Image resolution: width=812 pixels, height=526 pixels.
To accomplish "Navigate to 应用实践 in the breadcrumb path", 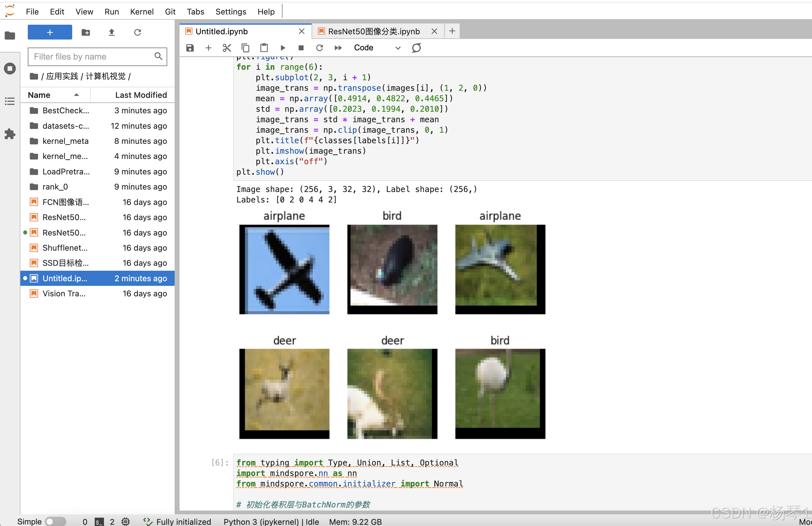I will (x=62, y=76).
